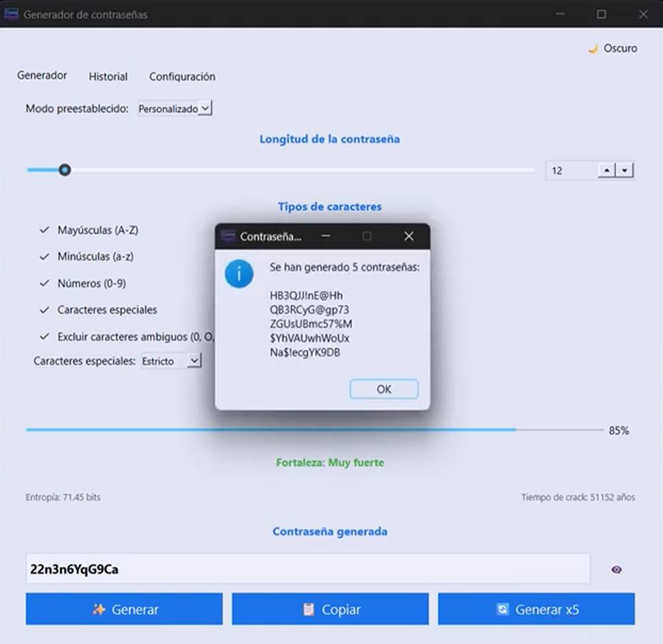The height and width of the screenshot is (644, 663).
Task: Click the moon icon for Oscuro theme
Action: tap(593, 49)
